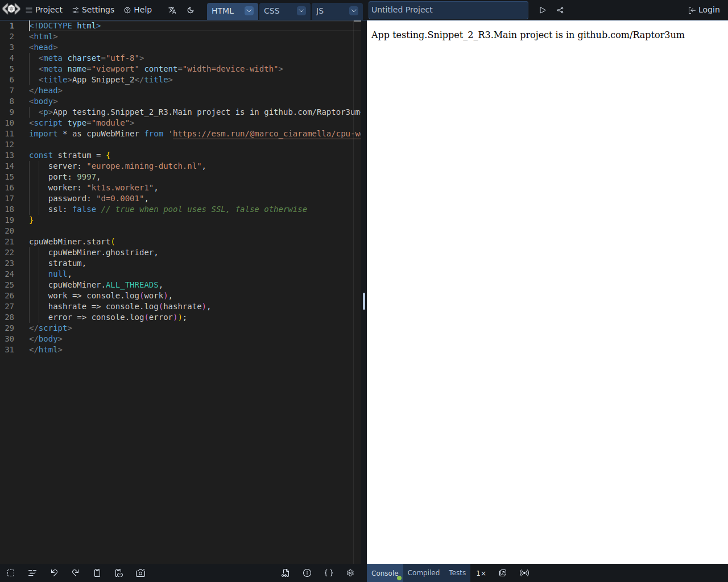Click the charset="utf-8" meta line

(x=91, y=58)
